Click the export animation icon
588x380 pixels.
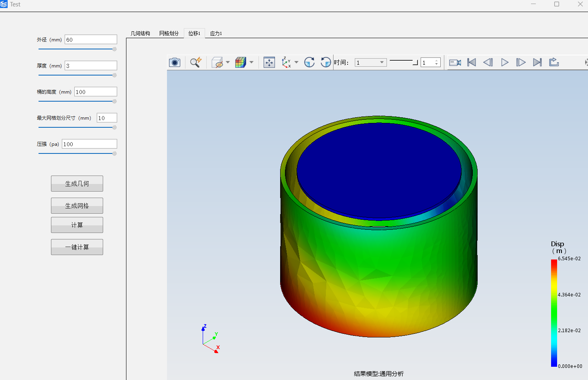click(554, 62)
